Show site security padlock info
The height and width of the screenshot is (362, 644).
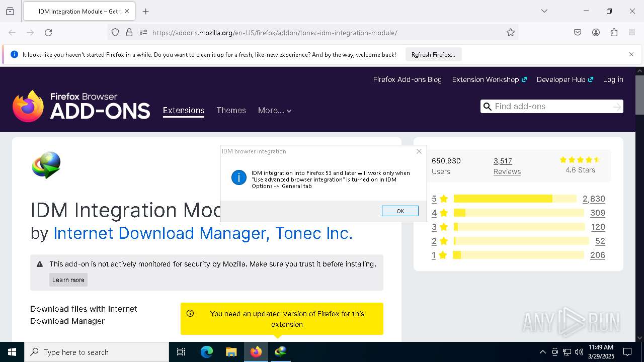coord(129,33)
